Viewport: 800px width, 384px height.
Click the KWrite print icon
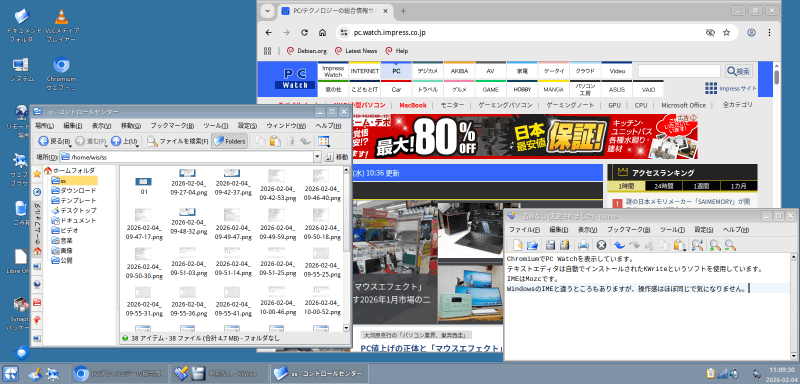pyautogui.click(x=584, y=245)
